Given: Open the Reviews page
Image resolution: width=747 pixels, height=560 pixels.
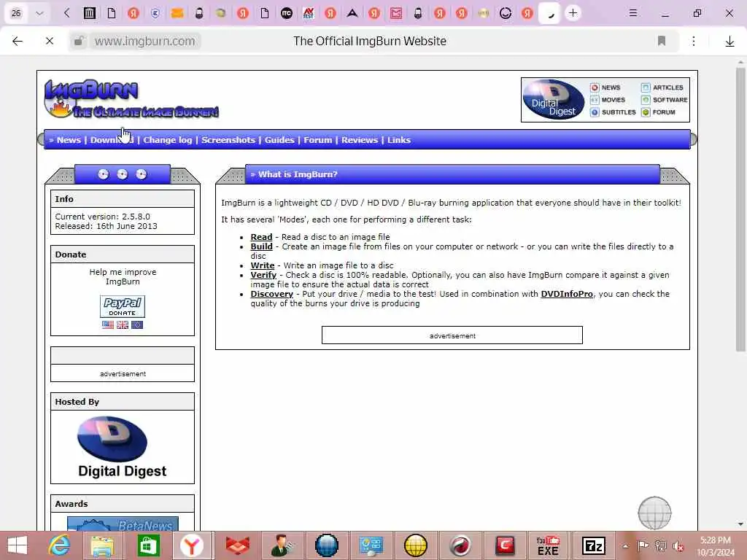Looking at the screenshot, I should 359,140.
